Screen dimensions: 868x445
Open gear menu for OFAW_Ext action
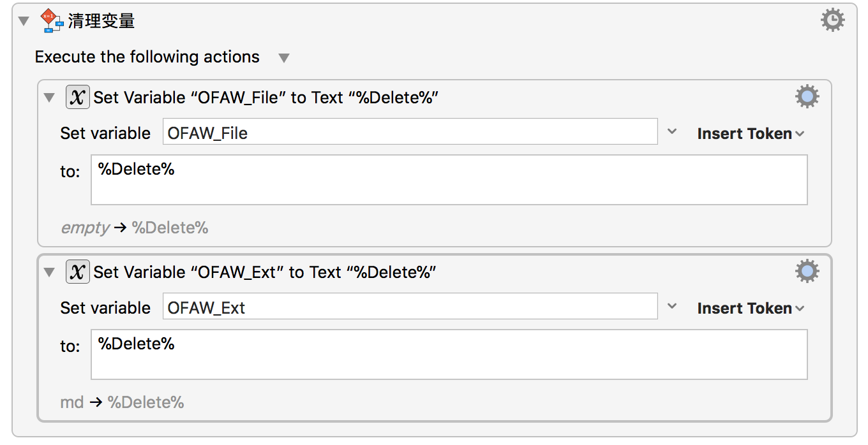pyautogui.click(x=807, y=272)
